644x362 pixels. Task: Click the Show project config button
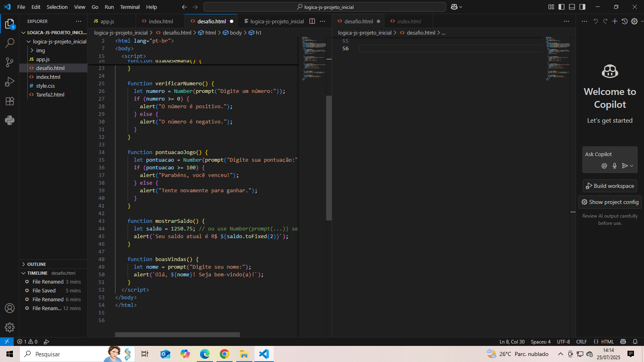(x=610, y=202)
